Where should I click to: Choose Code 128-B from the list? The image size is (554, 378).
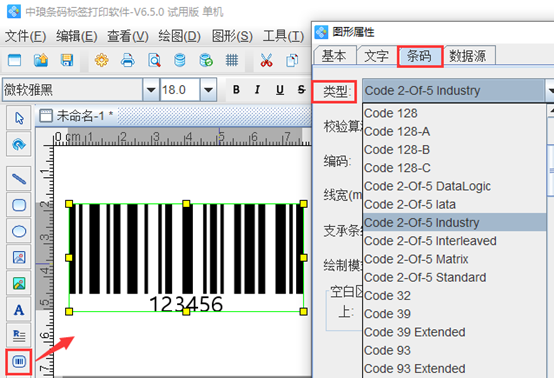pos(454,150)
